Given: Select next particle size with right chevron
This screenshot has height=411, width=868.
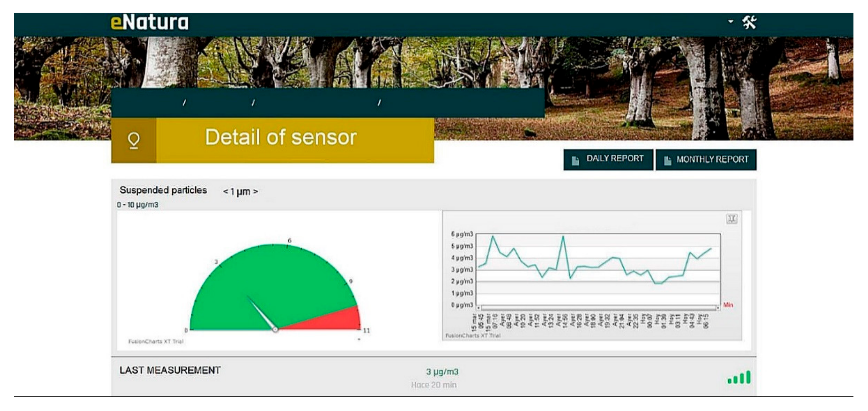Looking at the screenshot, I should (x=256, y=192).
